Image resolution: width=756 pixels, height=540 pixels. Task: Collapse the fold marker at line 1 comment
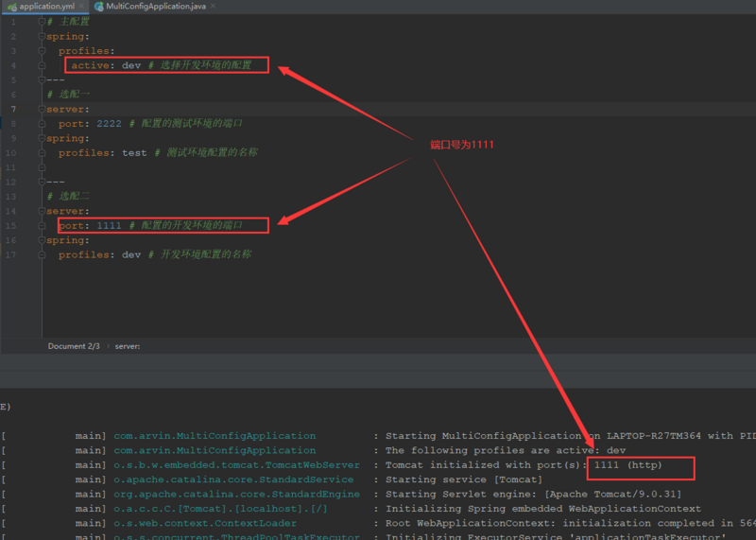click(x=42, y=22)
